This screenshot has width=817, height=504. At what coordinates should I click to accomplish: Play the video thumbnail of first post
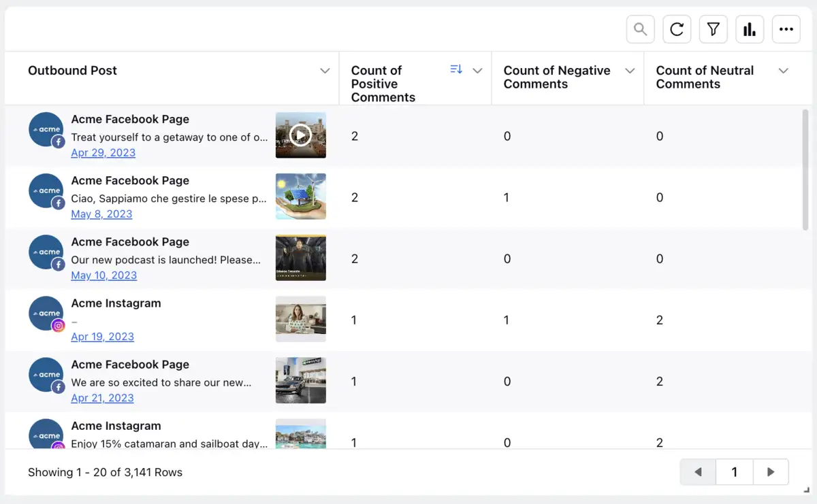click(x=300, y=135)
